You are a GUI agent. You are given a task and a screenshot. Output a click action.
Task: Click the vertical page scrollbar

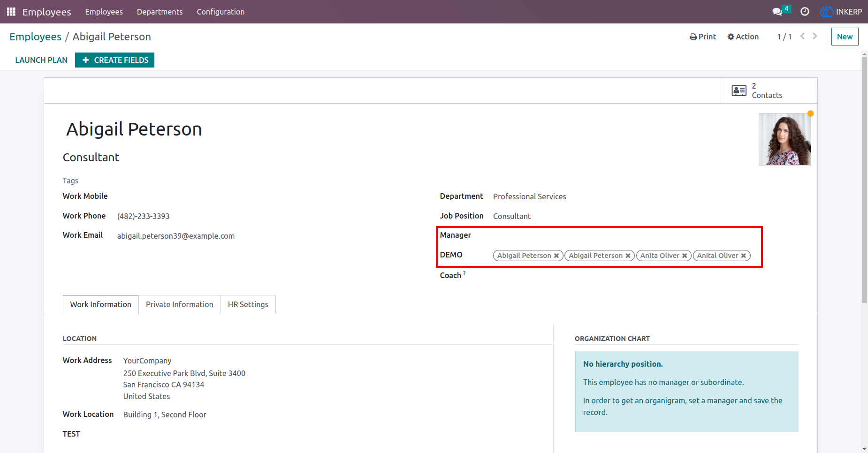click(x=864, y=180)
